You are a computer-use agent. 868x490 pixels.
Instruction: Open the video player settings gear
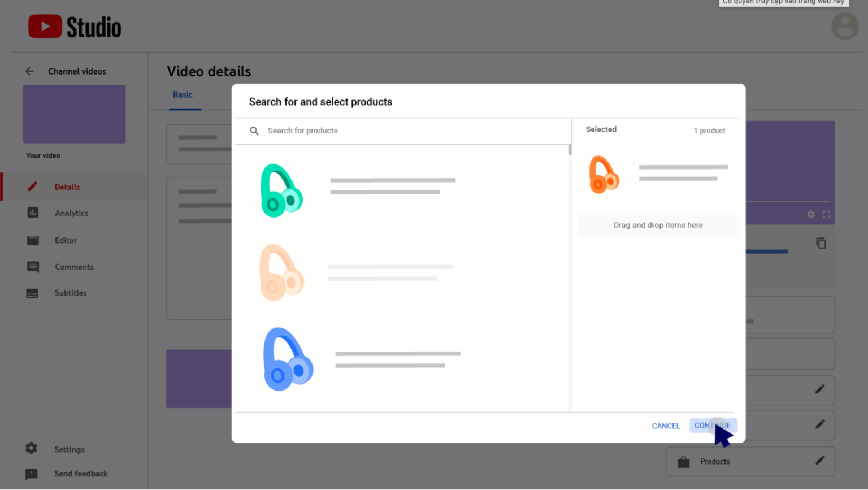[810, 214]
